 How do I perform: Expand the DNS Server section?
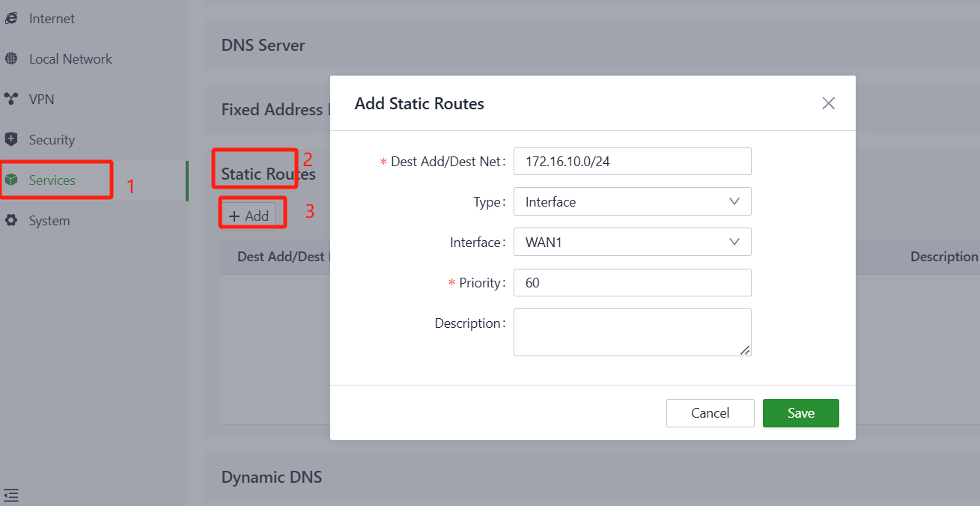[263, 46]
